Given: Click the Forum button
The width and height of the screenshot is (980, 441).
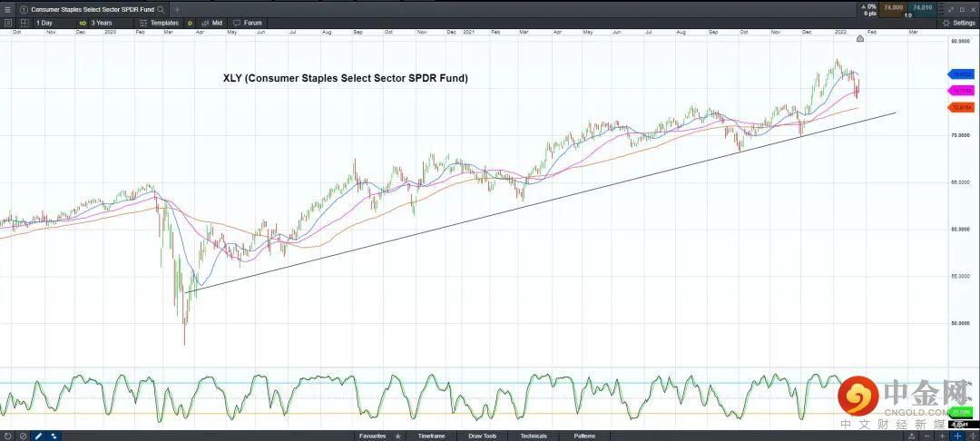Looking at the screenshot, I should pos(249,22).
